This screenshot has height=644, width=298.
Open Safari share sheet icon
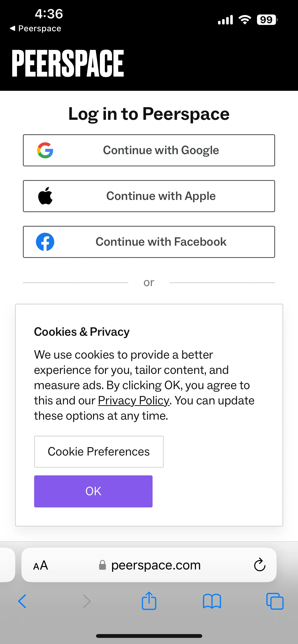(149, 601)
